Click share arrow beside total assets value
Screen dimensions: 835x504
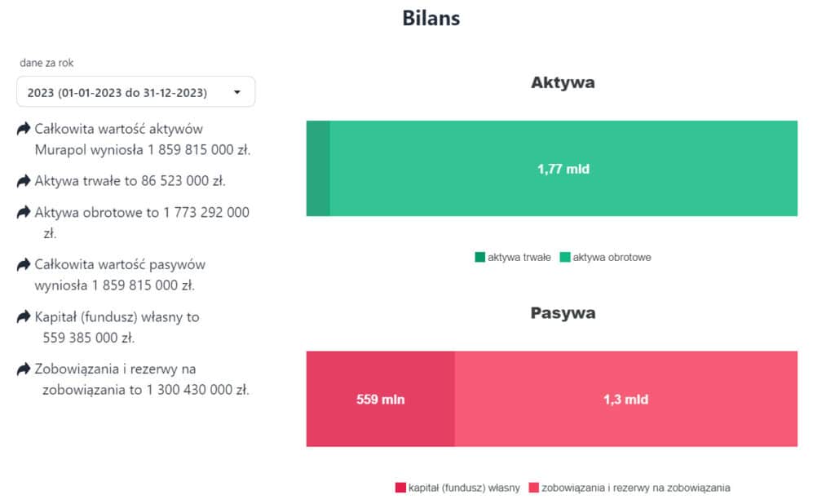24,129
